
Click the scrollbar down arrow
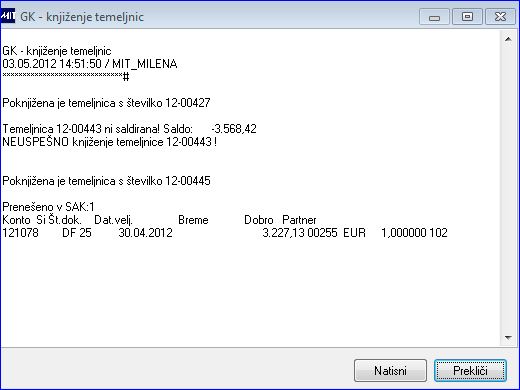508,338
